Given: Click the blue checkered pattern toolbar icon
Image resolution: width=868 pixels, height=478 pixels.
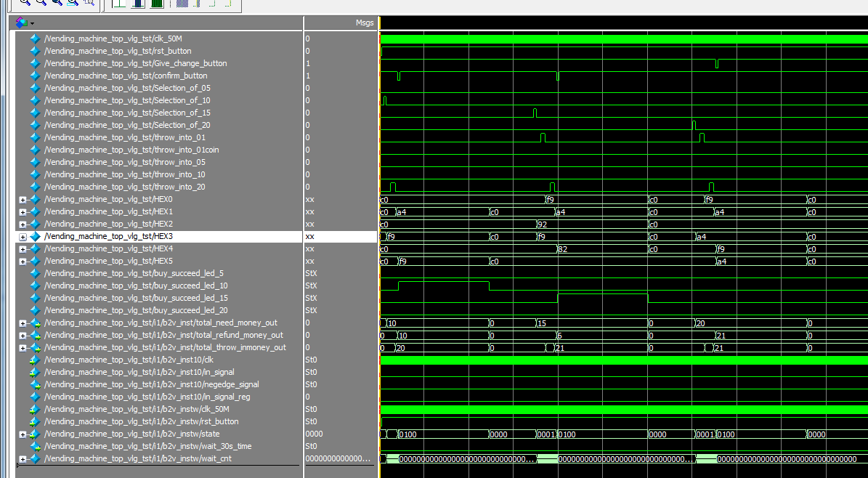Looking at the screenshot, I should point(182,4).
